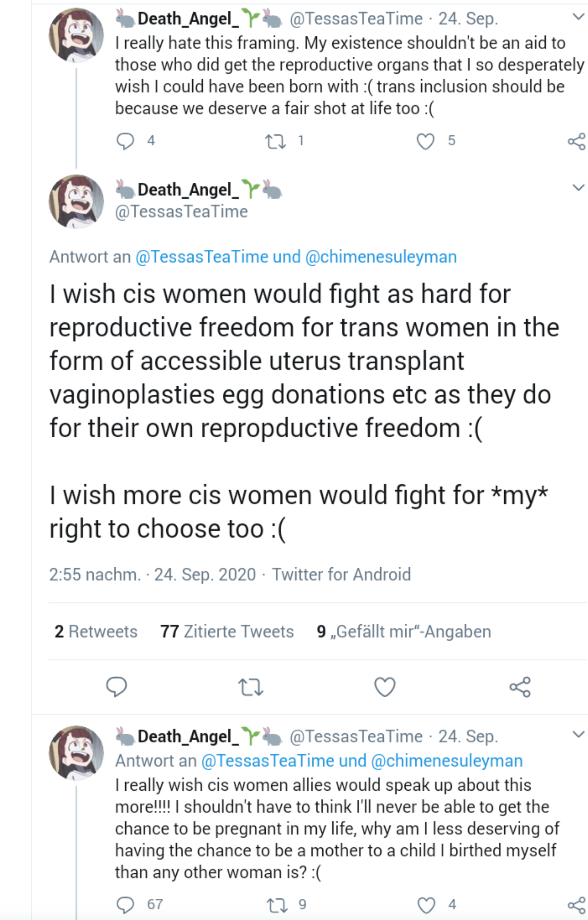Retweet the first tweet with 1 retweet
The height and width of the screenshot is (920, 588).
point(275,141)
